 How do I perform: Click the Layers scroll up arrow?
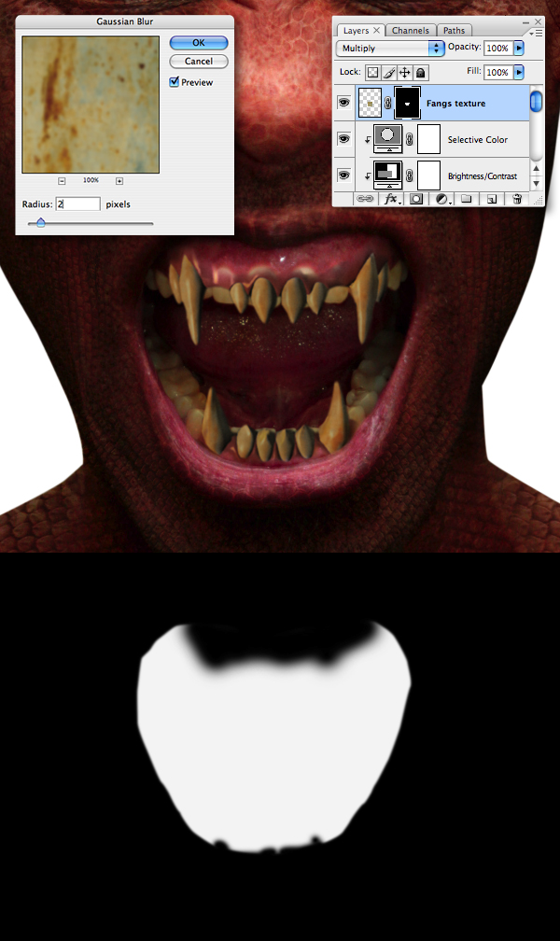(x=537, y=169)
